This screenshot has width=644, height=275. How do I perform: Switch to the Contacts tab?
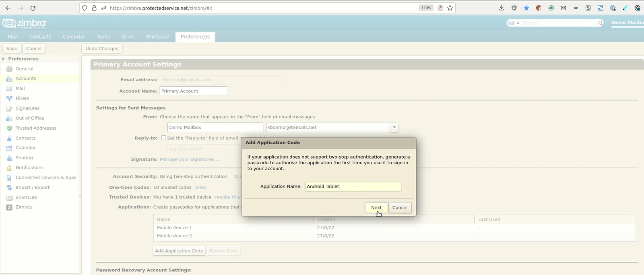tap(40, 37)
